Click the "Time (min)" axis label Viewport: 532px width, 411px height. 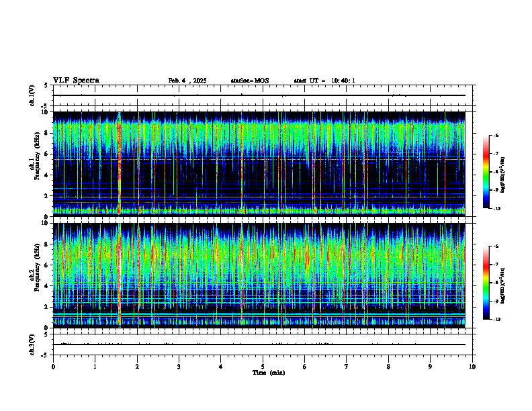coord(269,373)
